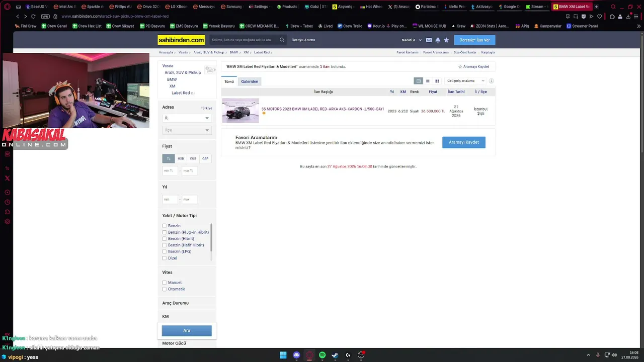This screenshot has height=362, width=644.
Task: Click the sahibinden.com yellow logo
Action: click(181, 40)
